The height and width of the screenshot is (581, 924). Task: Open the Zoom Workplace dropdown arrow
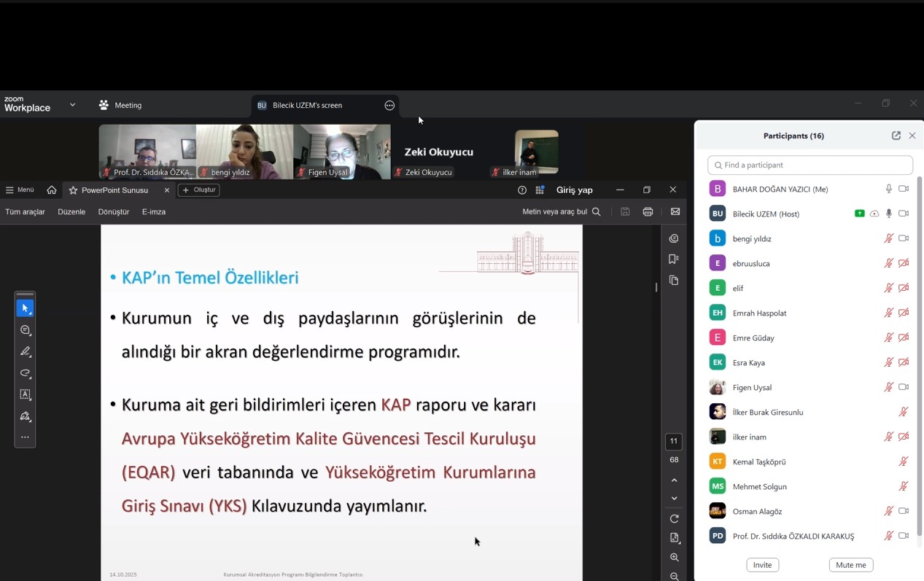pyautogui.click(x=72, y=105)
